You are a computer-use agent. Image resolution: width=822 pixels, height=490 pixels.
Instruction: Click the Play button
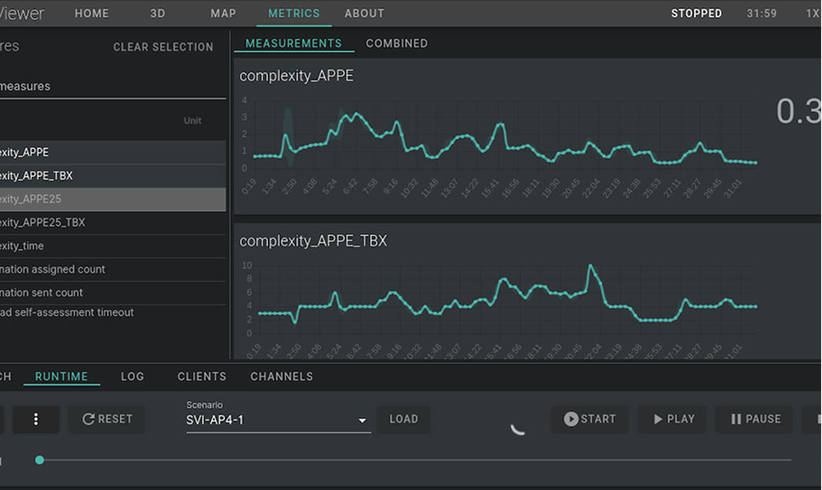[x=673, y=419]
